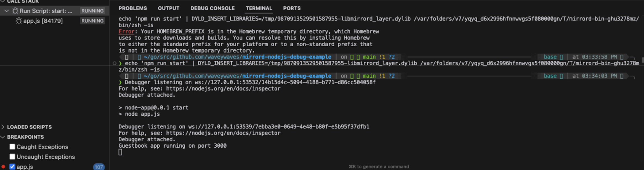Click the command marker circle before the second echo command

[115, 63]
